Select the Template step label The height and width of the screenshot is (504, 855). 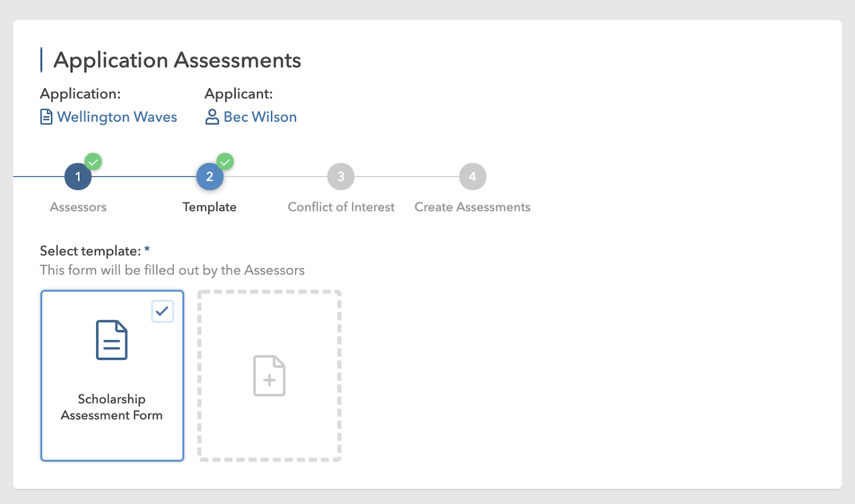click(x=209, y=207)
